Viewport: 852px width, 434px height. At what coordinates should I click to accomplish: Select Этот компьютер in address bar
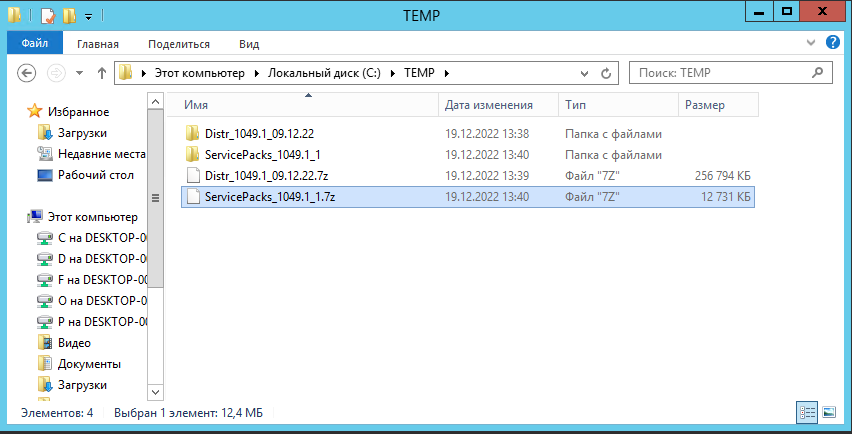point(199,73)
